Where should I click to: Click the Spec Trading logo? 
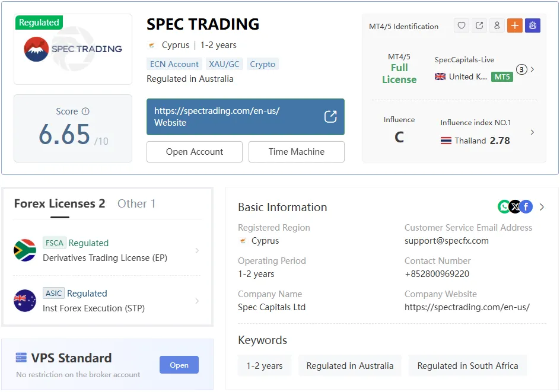(x=73, y=49)
